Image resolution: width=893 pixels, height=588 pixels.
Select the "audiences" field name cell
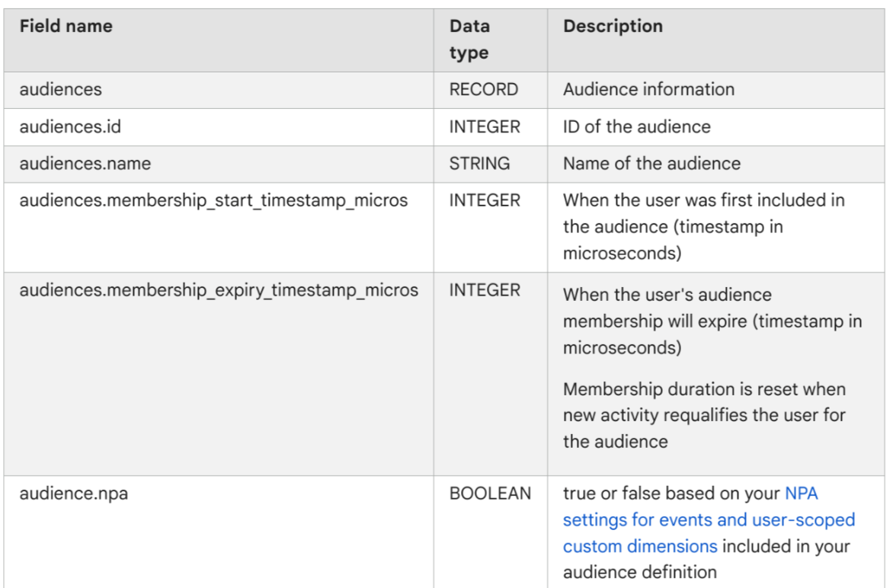pyautogui.click(x=60, y=89)
